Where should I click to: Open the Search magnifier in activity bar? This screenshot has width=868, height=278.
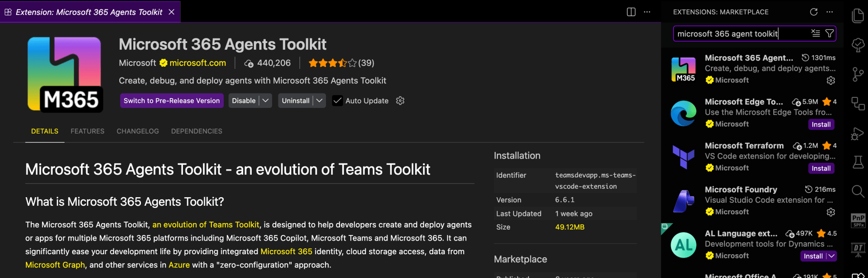[x=858, y=191]
